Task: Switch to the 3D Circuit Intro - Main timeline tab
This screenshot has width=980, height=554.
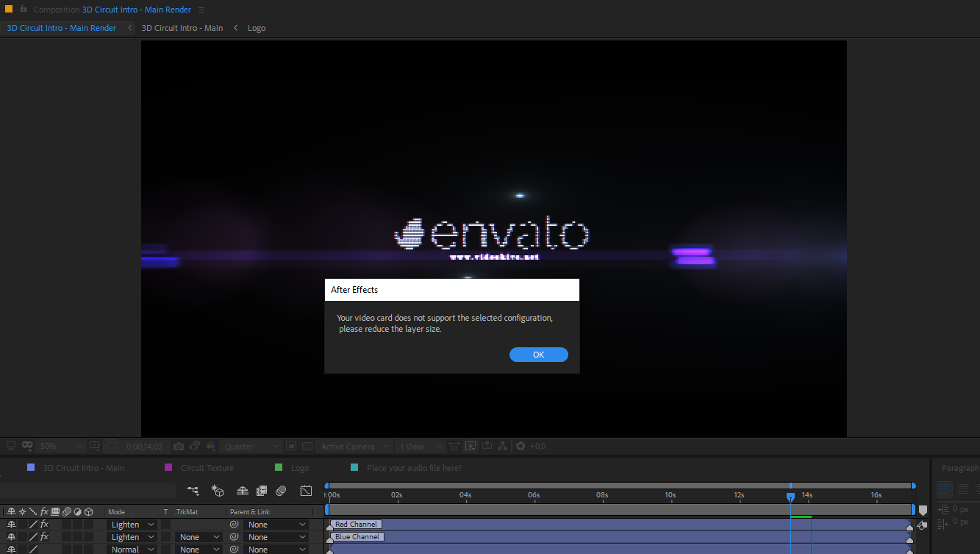Action: coord(84,468)
